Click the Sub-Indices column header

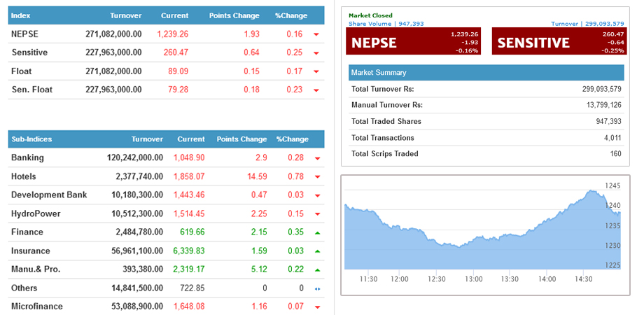pos(31,139)
